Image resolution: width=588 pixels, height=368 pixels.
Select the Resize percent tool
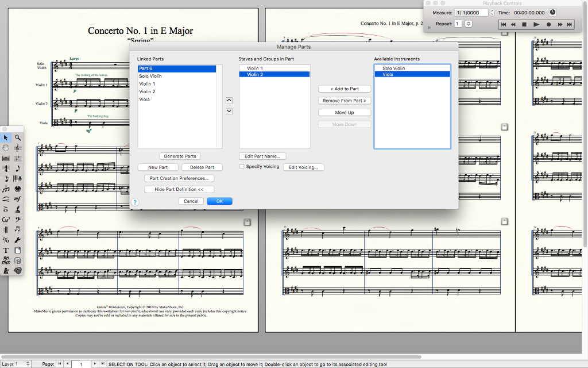click(x=6, y=240)
